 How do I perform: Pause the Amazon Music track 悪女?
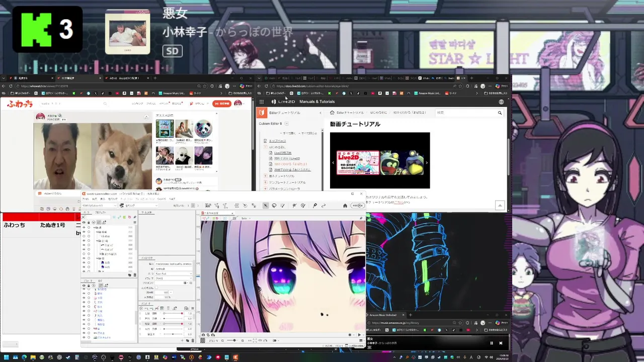[x=492, y=343]
